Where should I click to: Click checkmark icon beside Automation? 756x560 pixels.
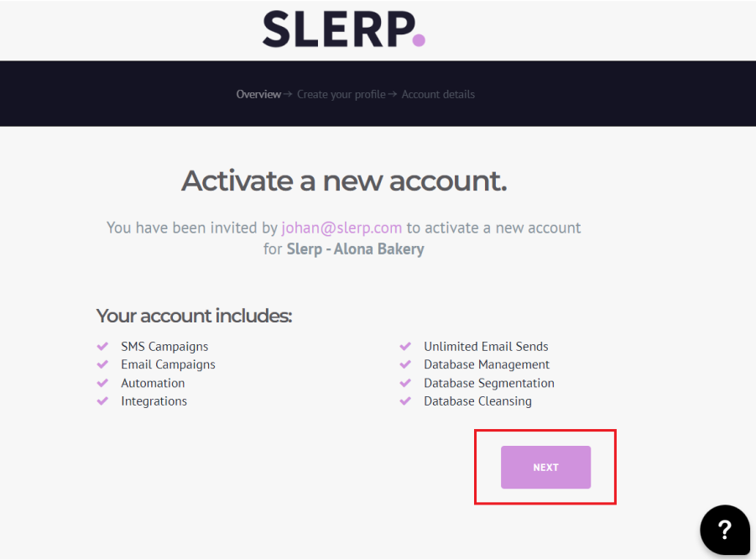point(102,383)
